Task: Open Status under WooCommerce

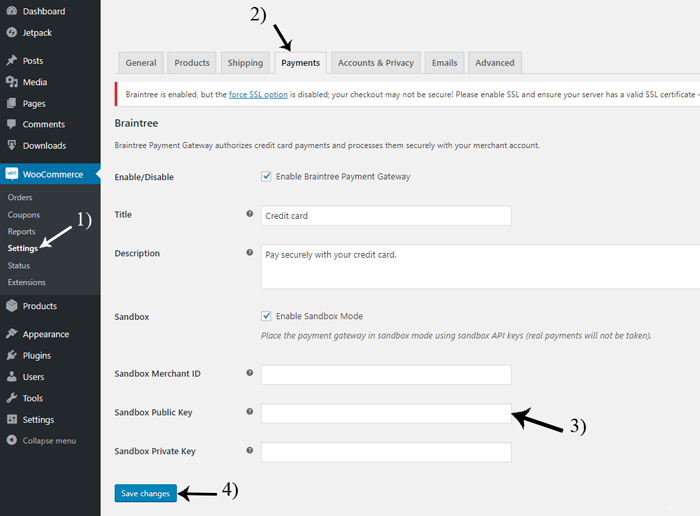Action: click(19, 266)
